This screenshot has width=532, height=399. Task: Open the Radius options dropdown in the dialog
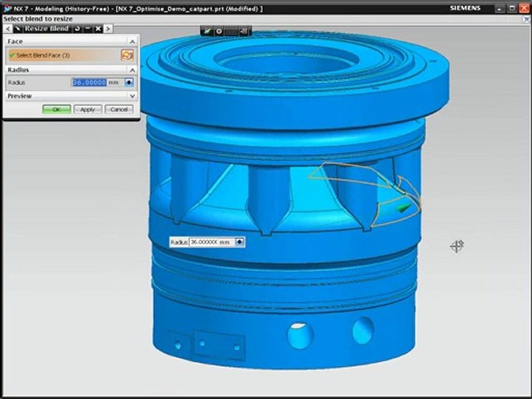click(129, 83)
